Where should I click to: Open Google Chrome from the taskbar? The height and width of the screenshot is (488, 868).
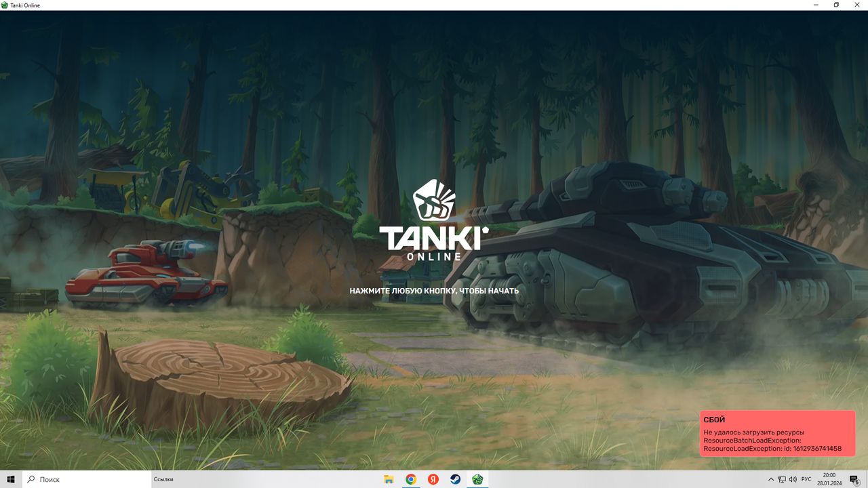tap(411, 479)
